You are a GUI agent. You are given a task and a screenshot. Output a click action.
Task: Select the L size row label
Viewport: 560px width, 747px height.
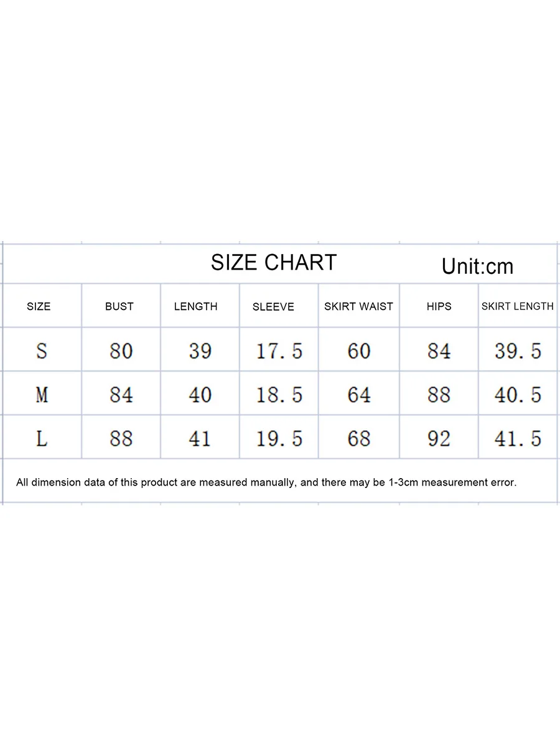click(41, 439)
